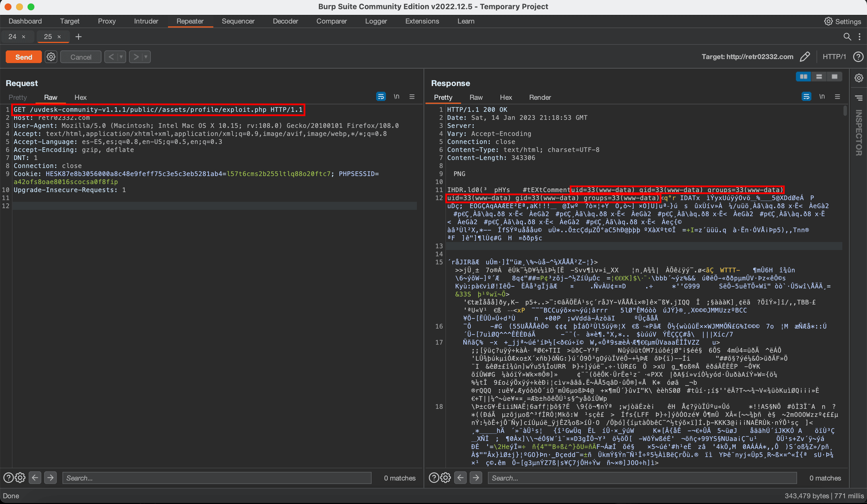867x504 pixels.
Task: Switch to top-bottom layout view
Action: (819, 77)
